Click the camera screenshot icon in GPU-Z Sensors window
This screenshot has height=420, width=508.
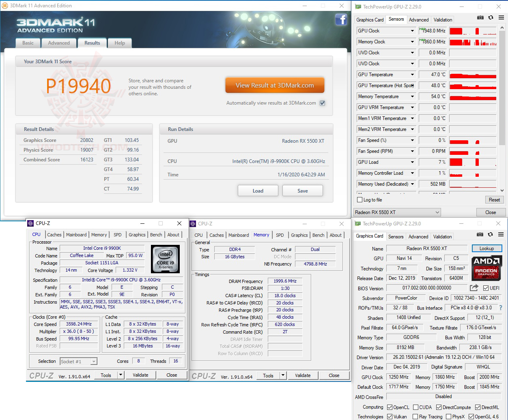pyautogui.click(x=480, y=18)
